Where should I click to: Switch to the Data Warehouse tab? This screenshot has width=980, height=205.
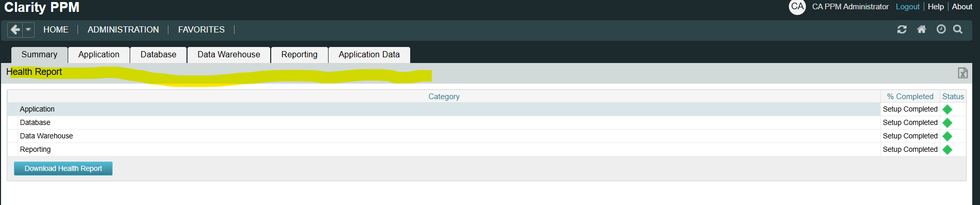coord(229,55)
